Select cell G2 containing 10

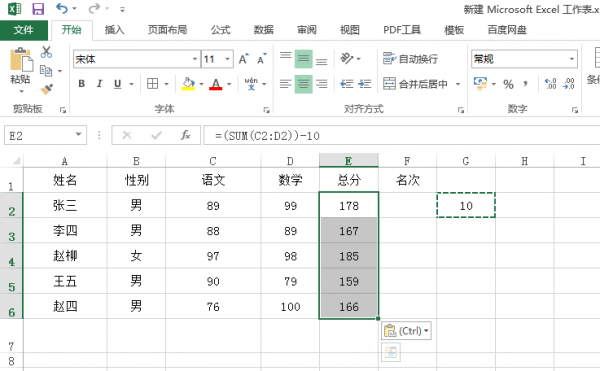click(x=466, y=205)
